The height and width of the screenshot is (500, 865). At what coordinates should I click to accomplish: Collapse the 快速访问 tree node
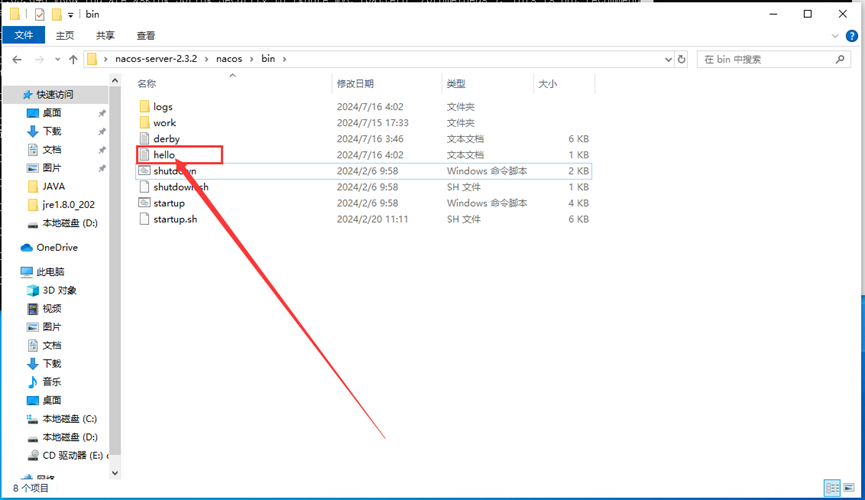10,95
